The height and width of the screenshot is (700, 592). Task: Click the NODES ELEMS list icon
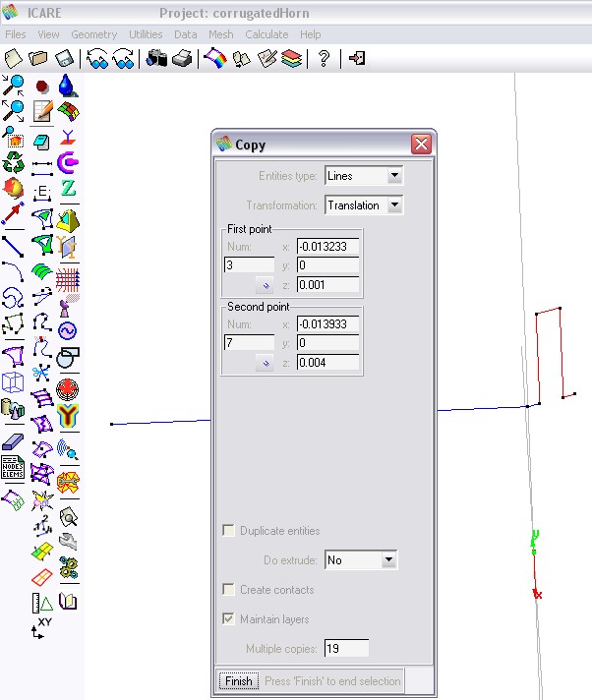pyautogui.click(x=13, y=467)
